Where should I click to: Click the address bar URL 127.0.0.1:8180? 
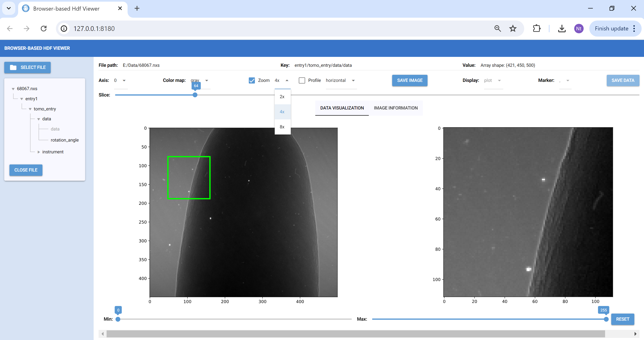pos(94,29)
